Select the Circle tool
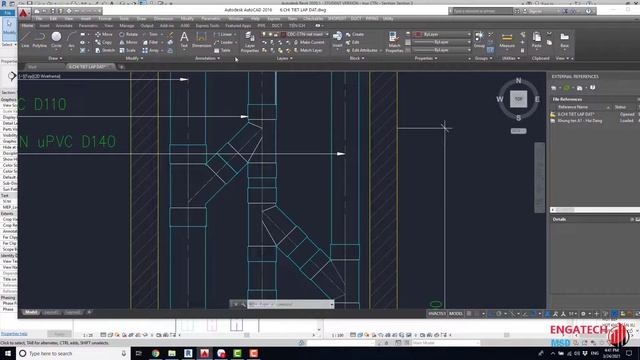The image size is (640, 360). 56,40
